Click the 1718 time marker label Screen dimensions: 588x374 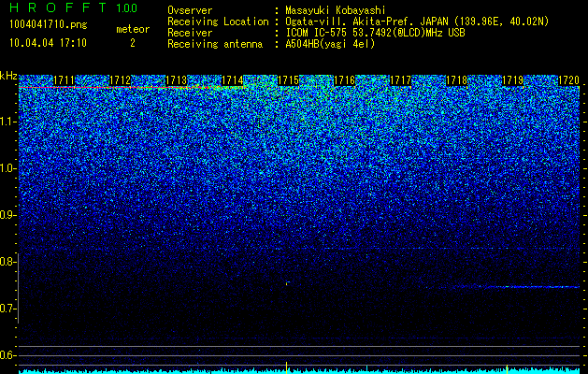457,80
